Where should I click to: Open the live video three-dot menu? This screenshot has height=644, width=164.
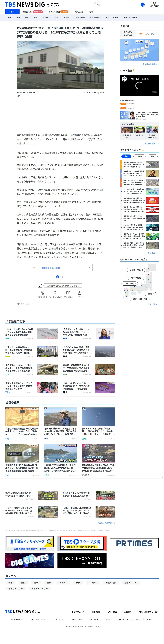point(154,79)
